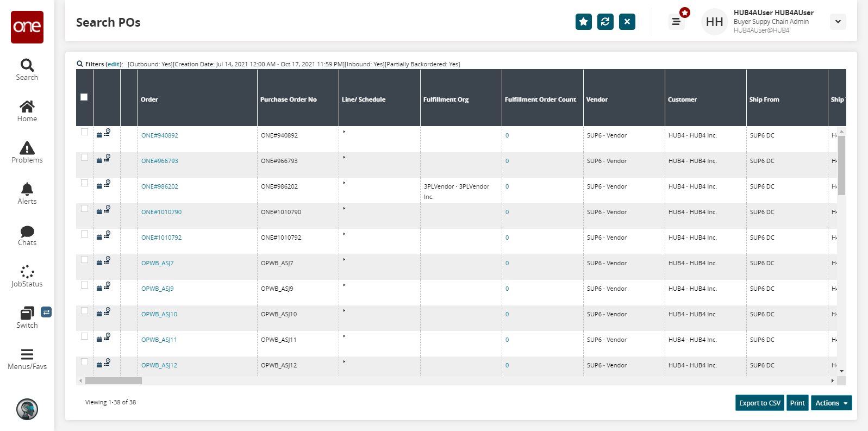Toggle the select-all checkbox in table header
868x431 pixels.
84,97
